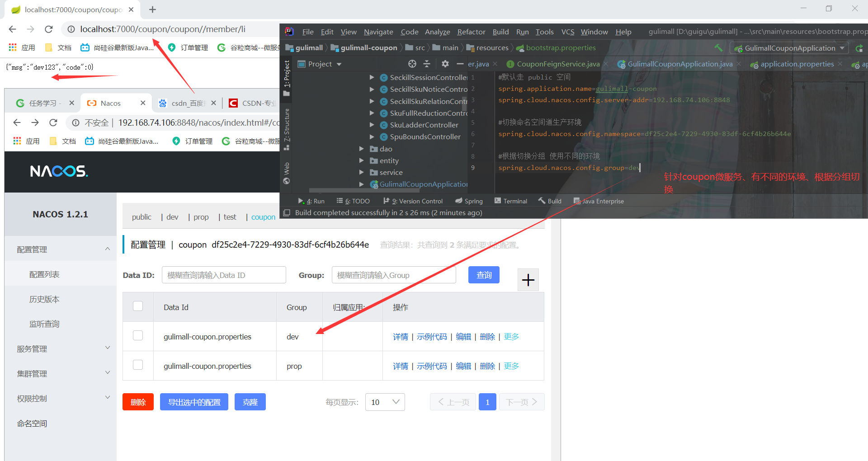
Task: Close the Nacos browser tab
Action: coord(143,103)
